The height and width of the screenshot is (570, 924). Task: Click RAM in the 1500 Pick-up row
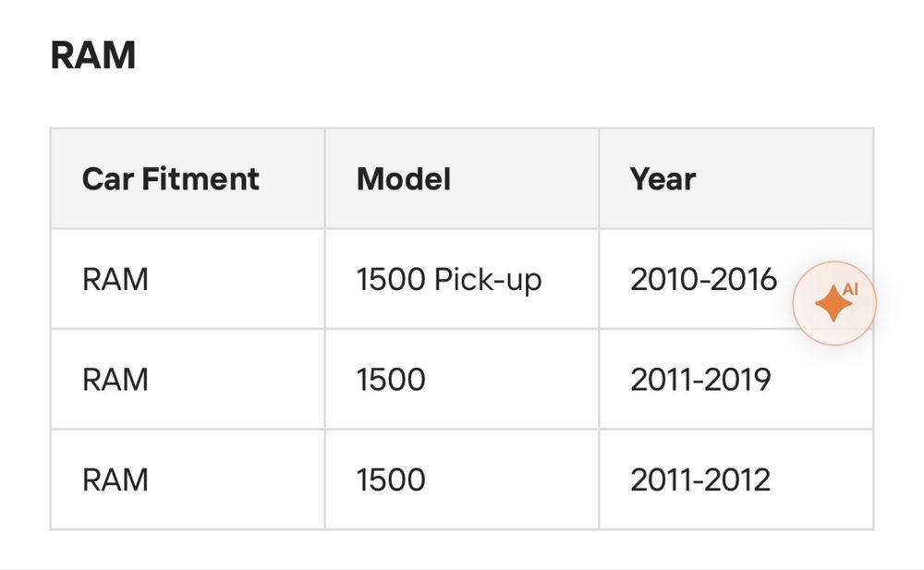coord(115,279)
